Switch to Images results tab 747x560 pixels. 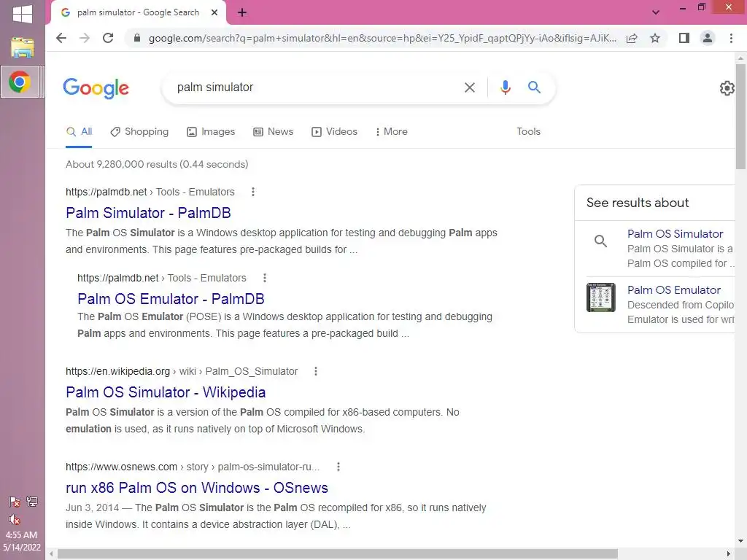pyautogui.click(x=211, y=132)
